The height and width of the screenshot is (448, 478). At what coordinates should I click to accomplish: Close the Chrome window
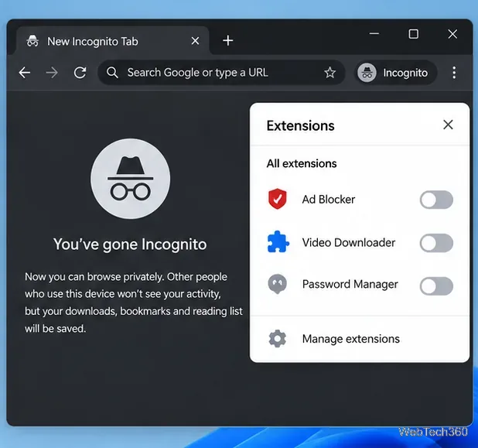(452, 34)
